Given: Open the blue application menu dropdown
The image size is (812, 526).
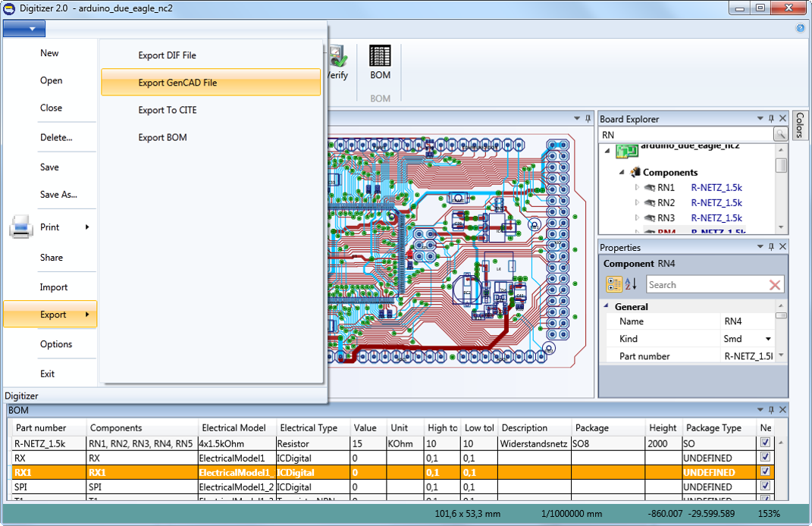Looking at the screenshot, I should pos(24,29).
